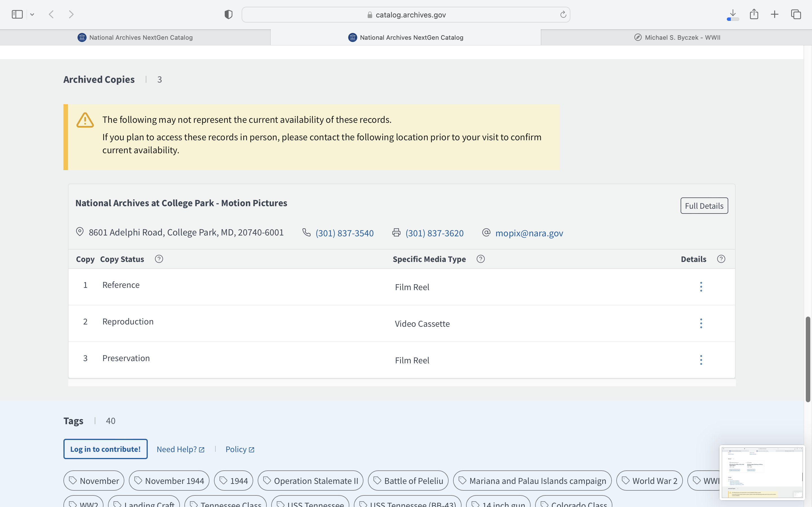Click the Full Details button
Screen dimensions: 812x507
click(704, 206)
